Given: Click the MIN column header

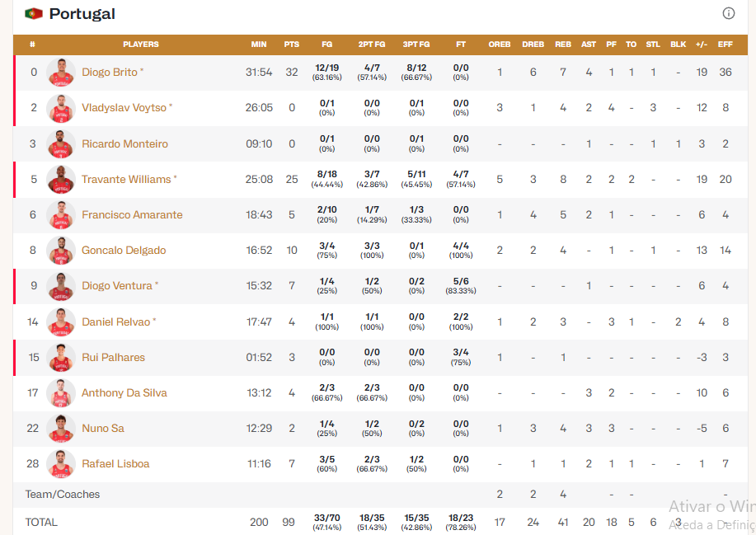Looking at the screenshot, I should [x=259, y=45].
